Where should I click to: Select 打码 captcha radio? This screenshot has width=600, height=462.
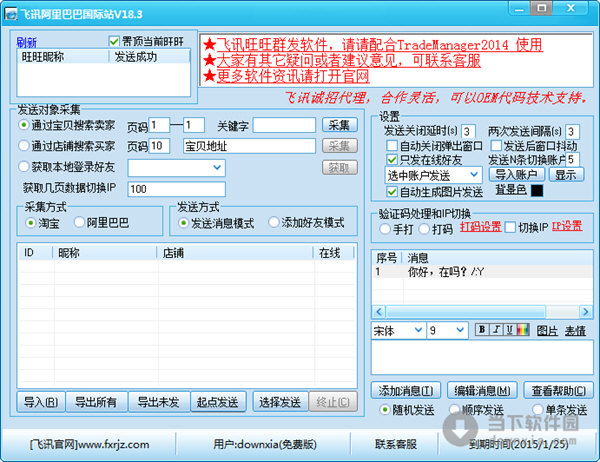pos(424,229)
